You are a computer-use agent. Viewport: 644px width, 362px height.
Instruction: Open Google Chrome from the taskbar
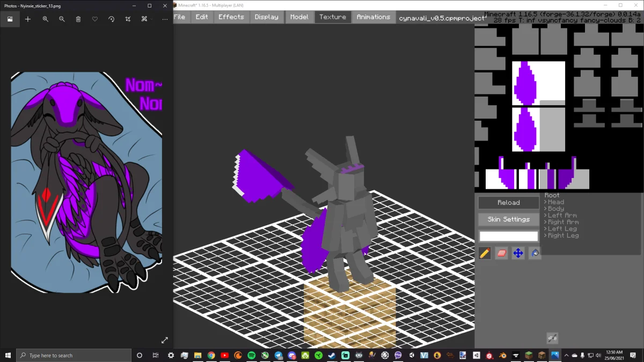[211, 355]
